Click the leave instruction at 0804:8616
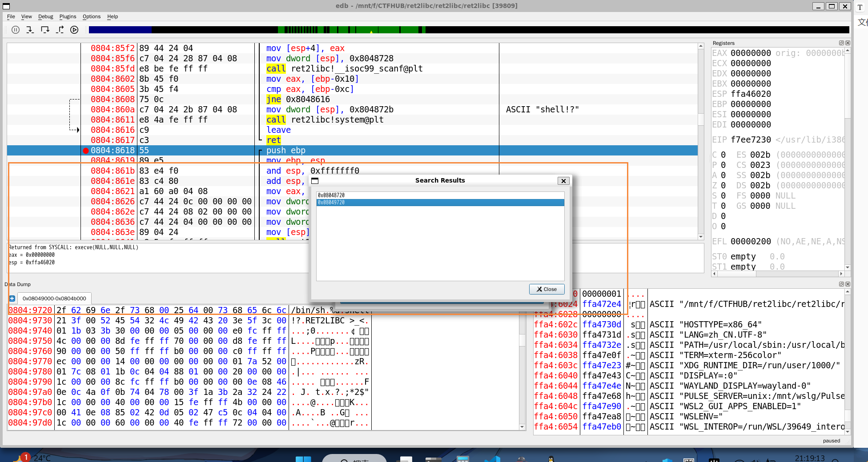The height and width of the screenshot is (462, 868). click(279, 130)
